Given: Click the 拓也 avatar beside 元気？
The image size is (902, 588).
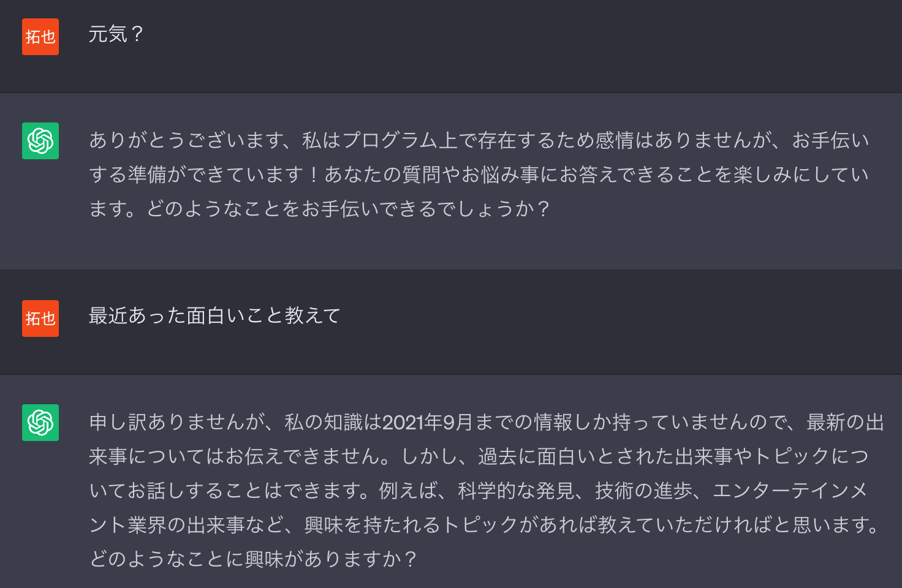Looking at the screenshot, I should pyautogui.click(x=40, y=37).
